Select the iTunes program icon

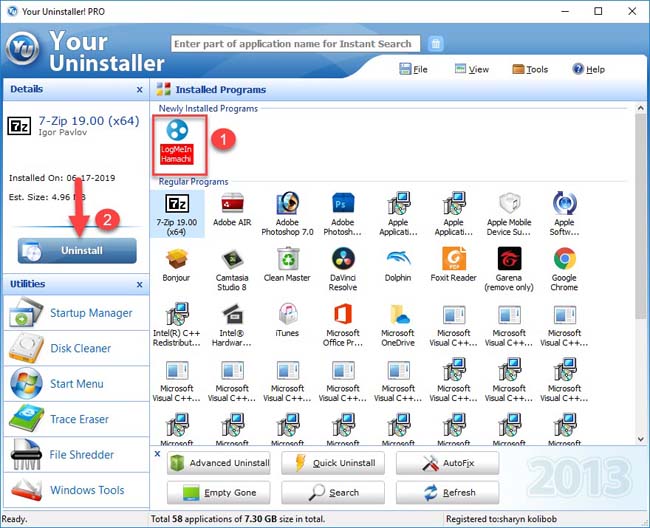(x=287, y=320)
